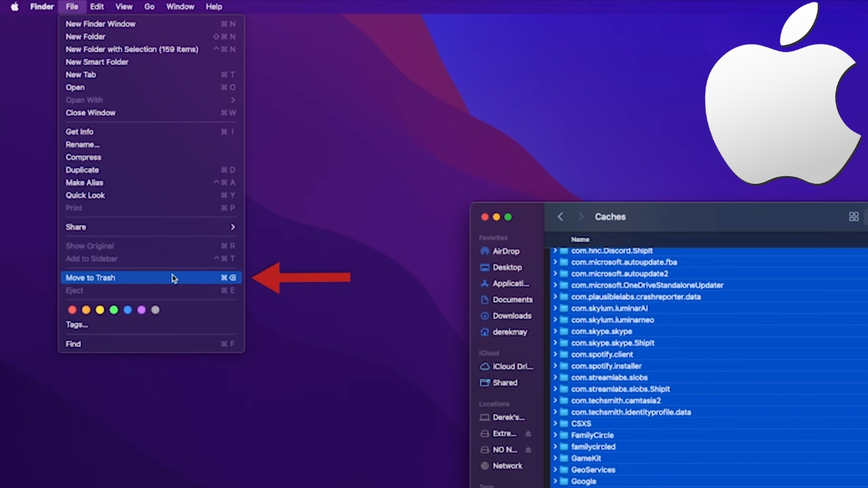The image size is (868, 488).
Task: Open the Window menu
Action: pyautogui.click(x=180, y=7)
